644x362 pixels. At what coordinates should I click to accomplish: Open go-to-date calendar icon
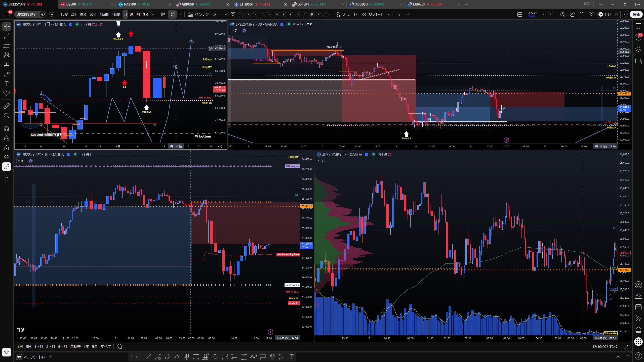point(119,347)
